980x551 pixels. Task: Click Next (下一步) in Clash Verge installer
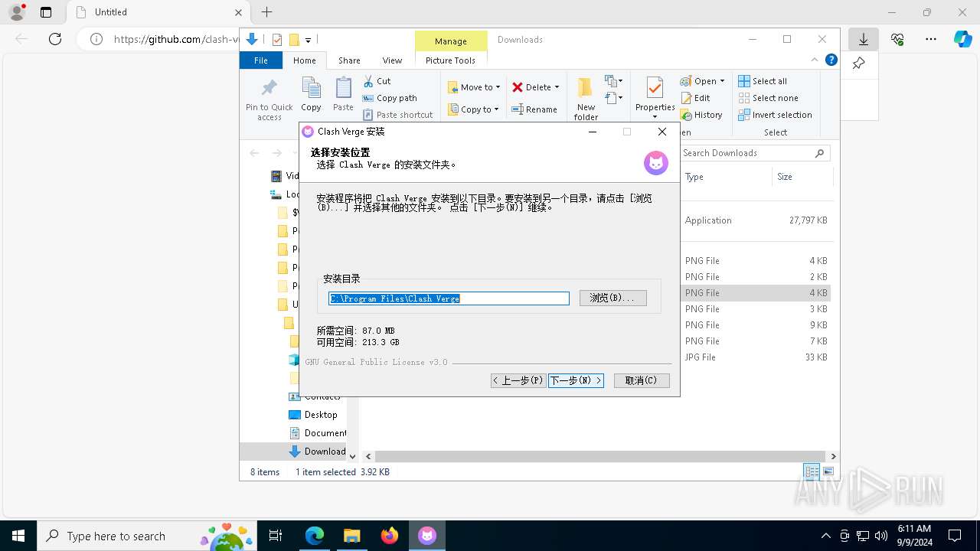[x=576, y=380]
